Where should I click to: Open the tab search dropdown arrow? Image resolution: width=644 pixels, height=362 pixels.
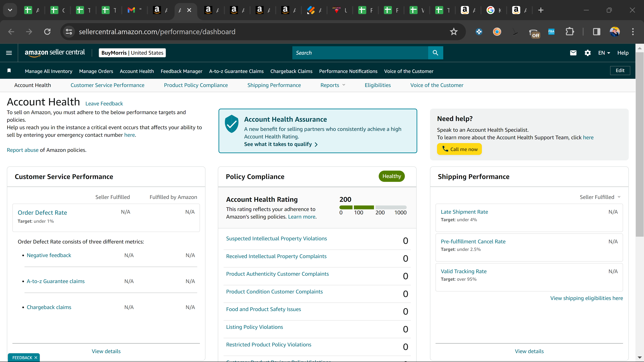[10, 10]
